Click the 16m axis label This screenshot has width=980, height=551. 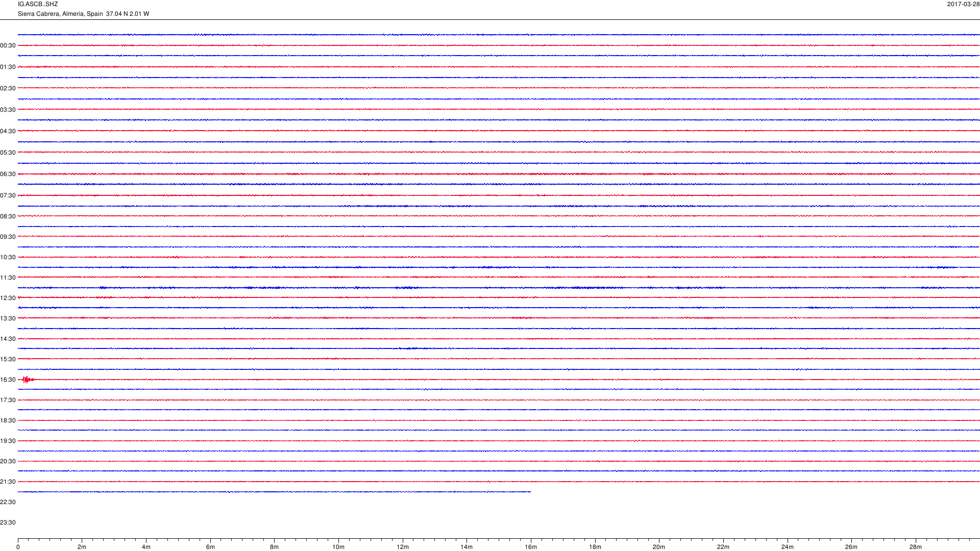click(531, 547)
